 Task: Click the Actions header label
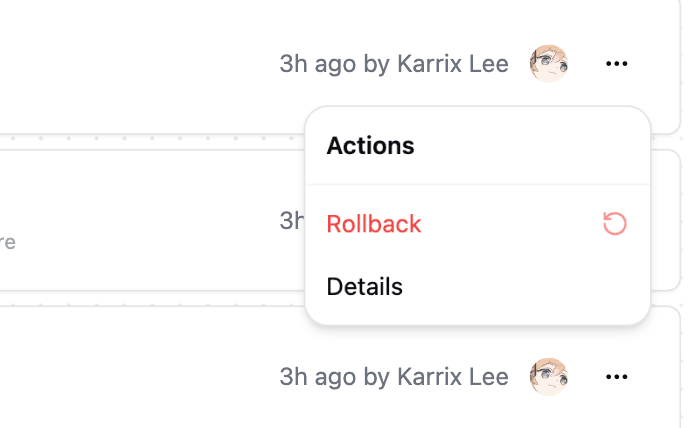coord(370,146)
